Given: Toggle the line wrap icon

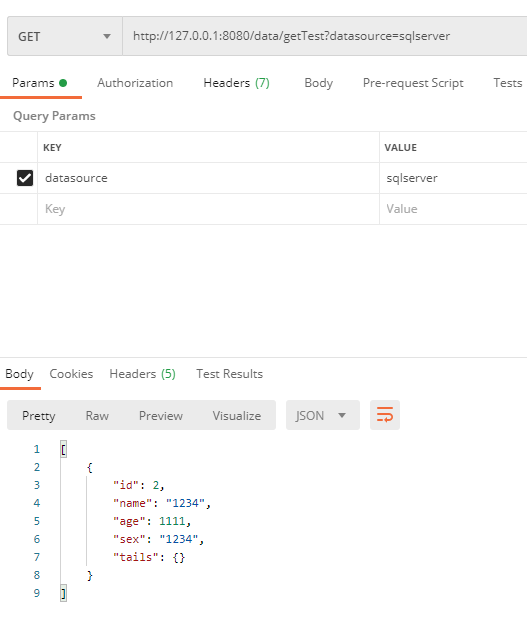Looking at the screenshot, I should (x=385, y=415).
